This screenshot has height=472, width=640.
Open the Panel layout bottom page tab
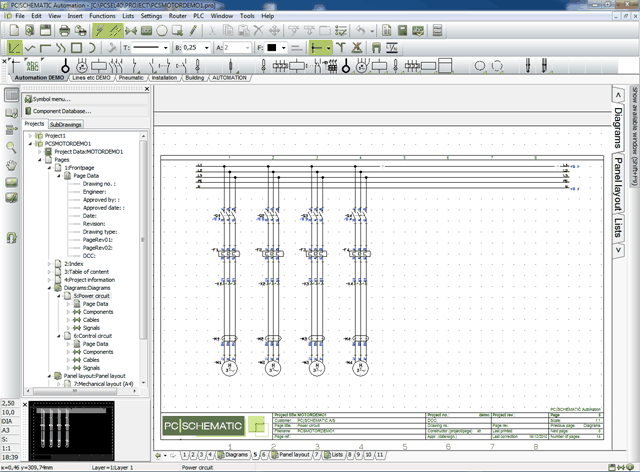click(290, 454)
